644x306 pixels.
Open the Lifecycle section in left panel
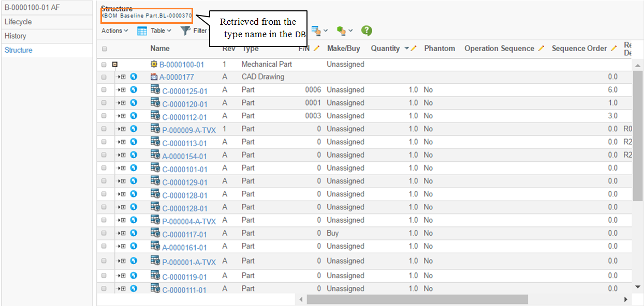[x=18, y=22]
